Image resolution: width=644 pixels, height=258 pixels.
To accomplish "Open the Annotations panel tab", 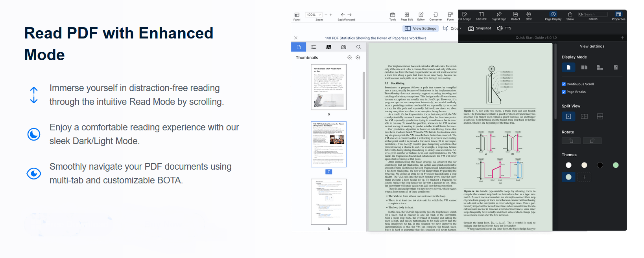I will click(328, 47).
